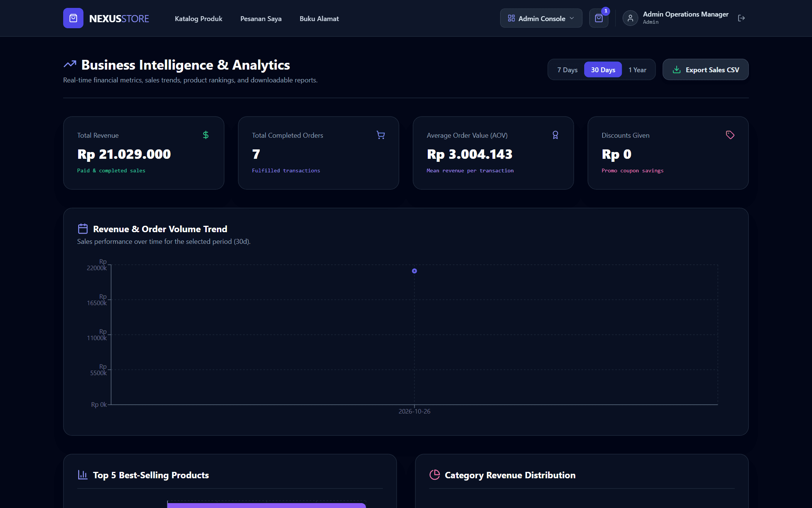
Task: Click the NEXUSSTORE brand name link
Action: [119, 18]
